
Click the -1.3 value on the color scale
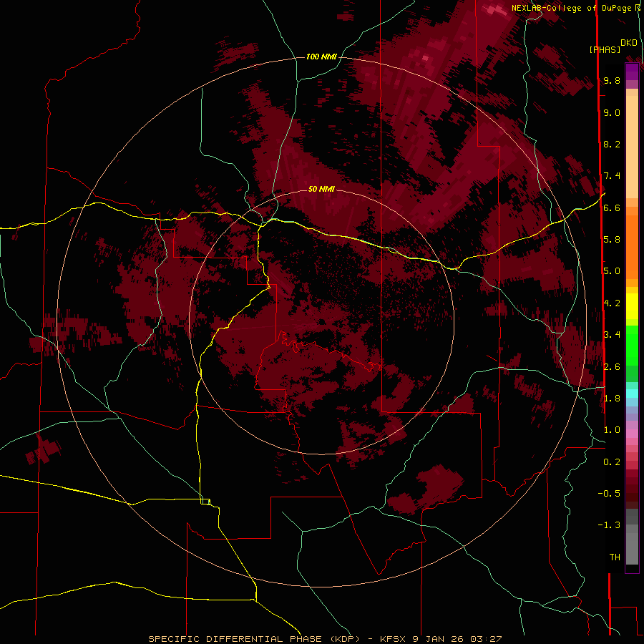609,525
